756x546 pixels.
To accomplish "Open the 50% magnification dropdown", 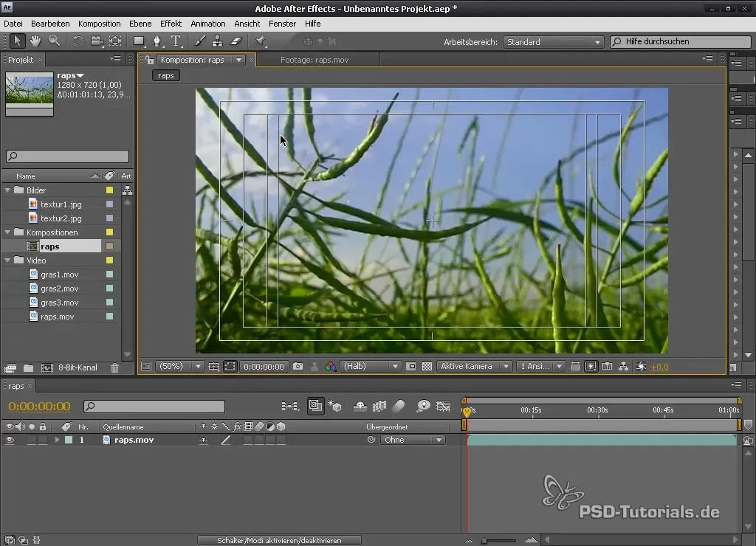I will click(179, 366).
